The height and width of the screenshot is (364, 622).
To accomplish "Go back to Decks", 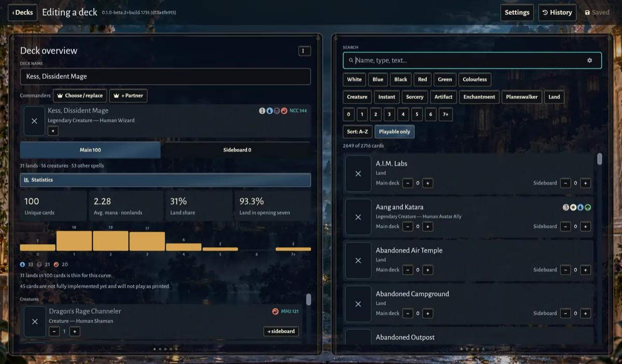I will pyautogui.click(x=22, y=12).
